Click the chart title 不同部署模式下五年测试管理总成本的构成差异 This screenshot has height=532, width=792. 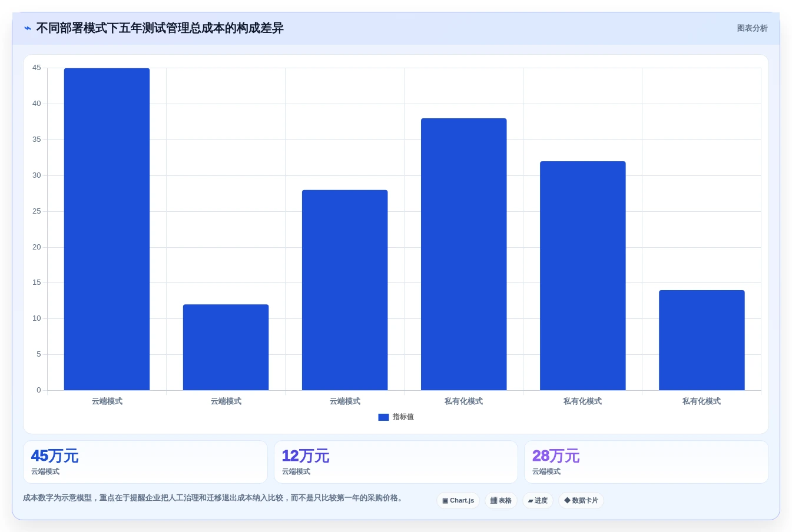[160, 28]
